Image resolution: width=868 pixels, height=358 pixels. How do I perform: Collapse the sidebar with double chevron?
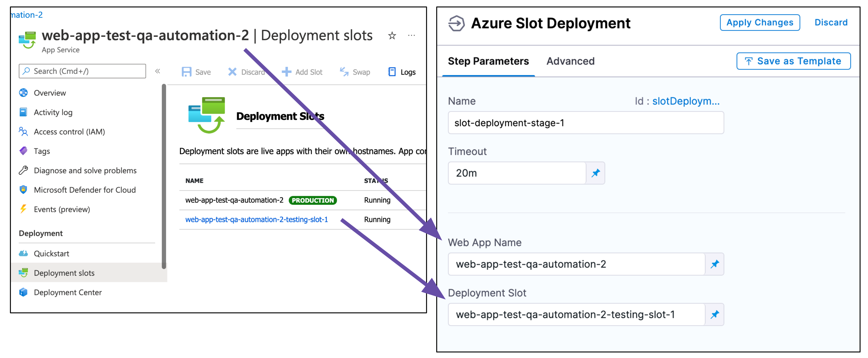(157, 71)
